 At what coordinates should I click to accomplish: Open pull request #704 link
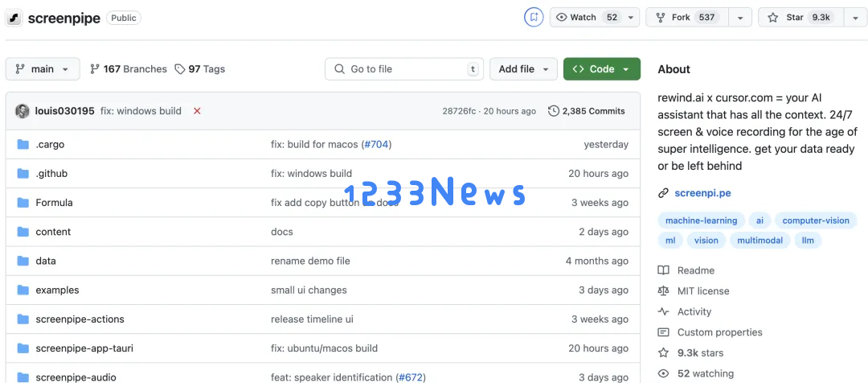tap(376, 145)
